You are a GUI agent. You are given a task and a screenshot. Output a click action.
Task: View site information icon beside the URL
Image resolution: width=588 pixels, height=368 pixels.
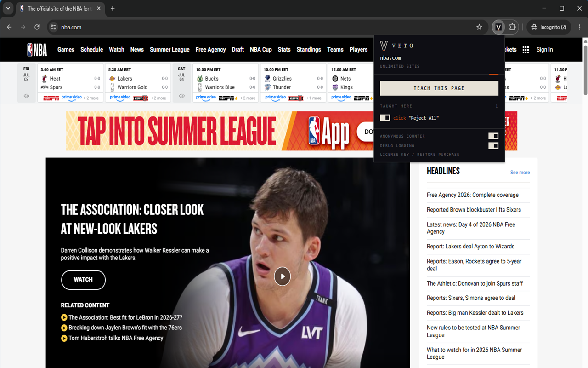tap(53, 27)
